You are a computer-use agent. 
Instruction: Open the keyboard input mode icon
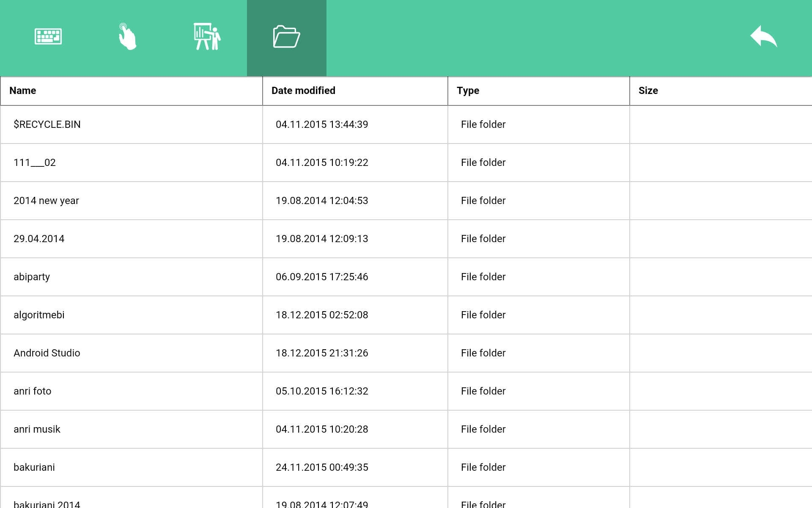coord(48,37)
